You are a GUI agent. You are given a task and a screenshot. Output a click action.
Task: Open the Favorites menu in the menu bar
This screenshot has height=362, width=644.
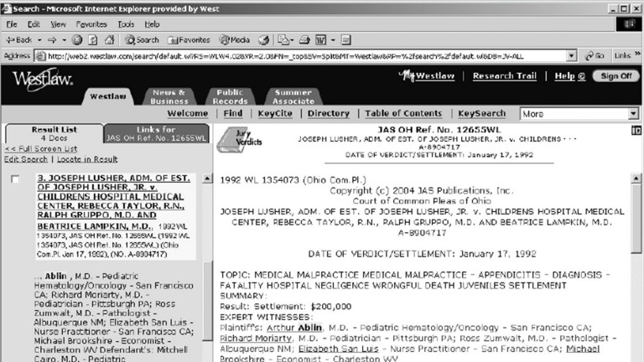coord(91,24)
